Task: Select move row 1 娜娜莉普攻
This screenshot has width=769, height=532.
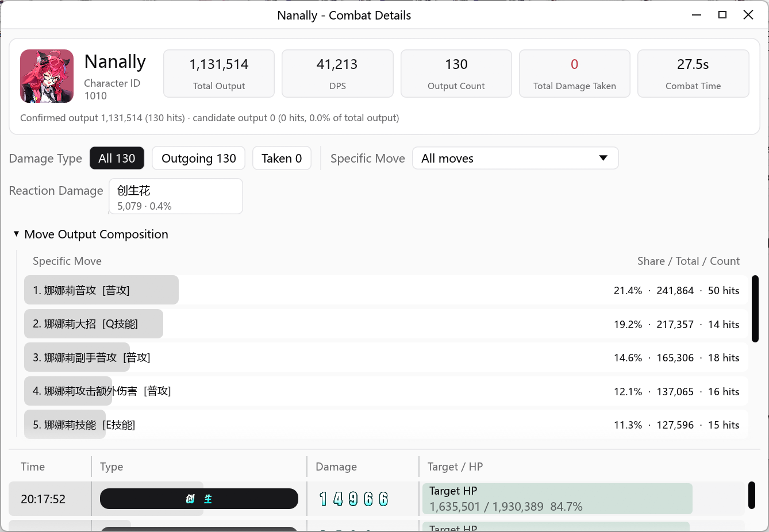Action: [x=386, y=290]
